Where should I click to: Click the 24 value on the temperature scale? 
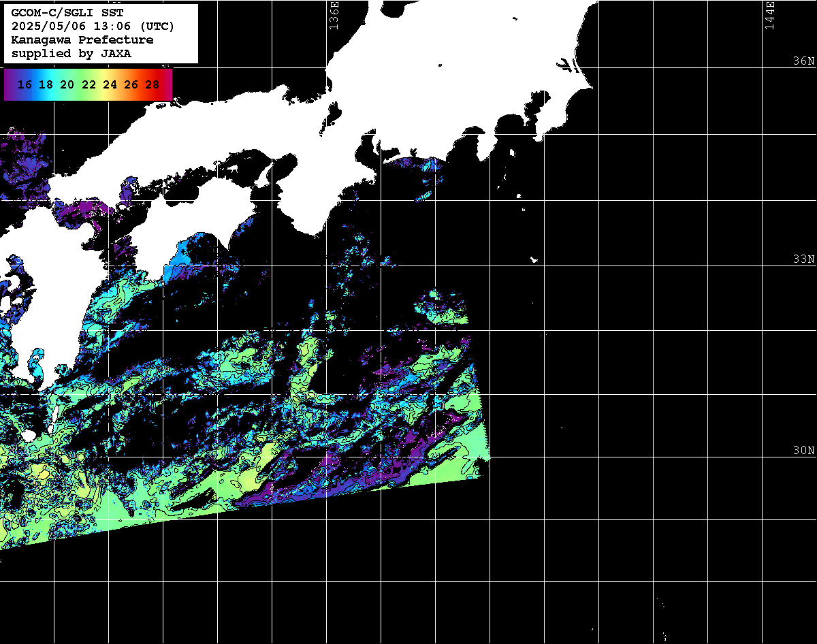pos(110,84)
